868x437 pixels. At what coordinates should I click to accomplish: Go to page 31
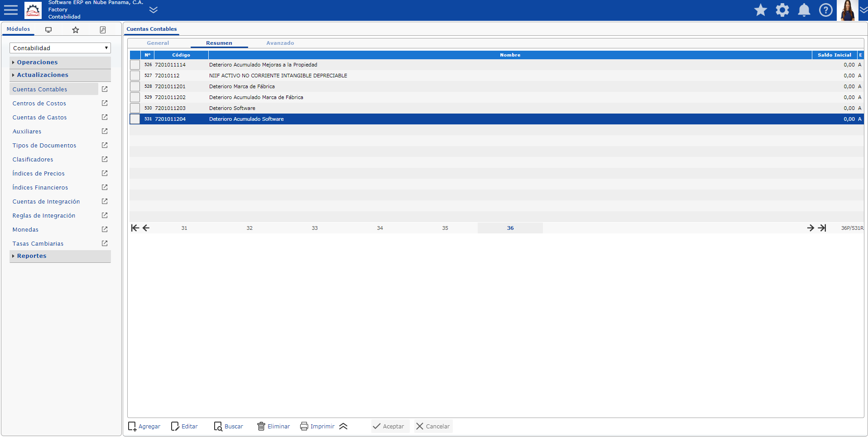[x=184, y=228]
